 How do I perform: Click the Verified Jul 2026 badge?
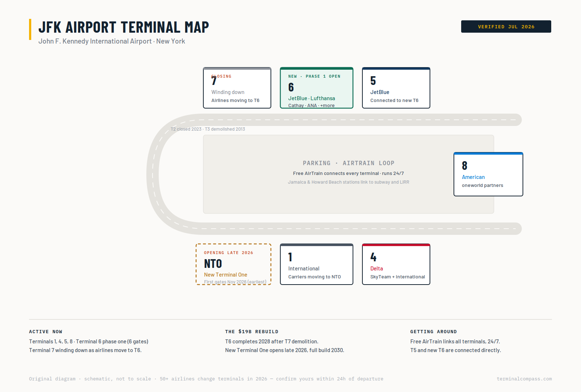point(506,26)
